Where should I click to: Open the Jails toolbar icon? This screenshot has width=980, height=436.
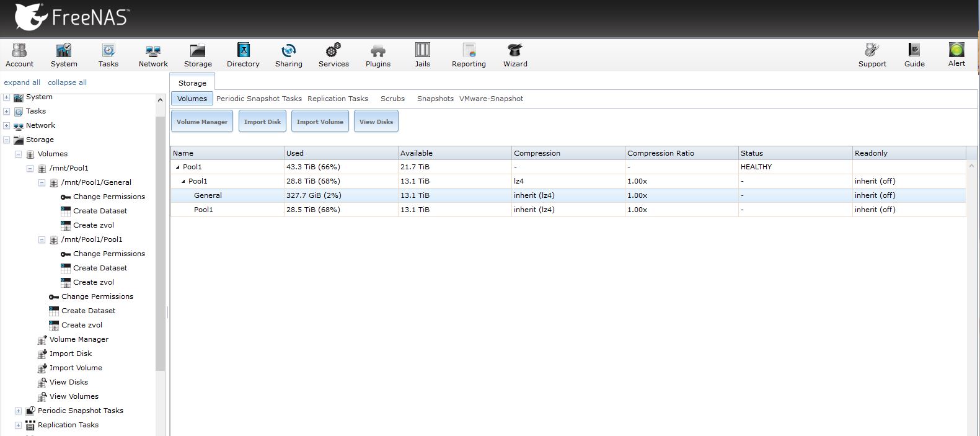click(x=422, y=55)
